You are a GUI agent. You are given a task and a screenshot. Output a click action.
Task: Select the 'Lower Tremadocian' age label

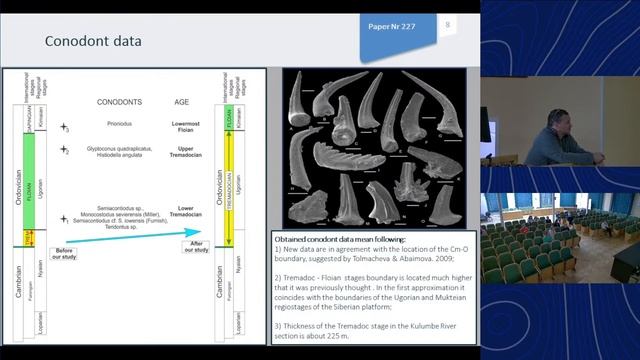tap(185, 211)
